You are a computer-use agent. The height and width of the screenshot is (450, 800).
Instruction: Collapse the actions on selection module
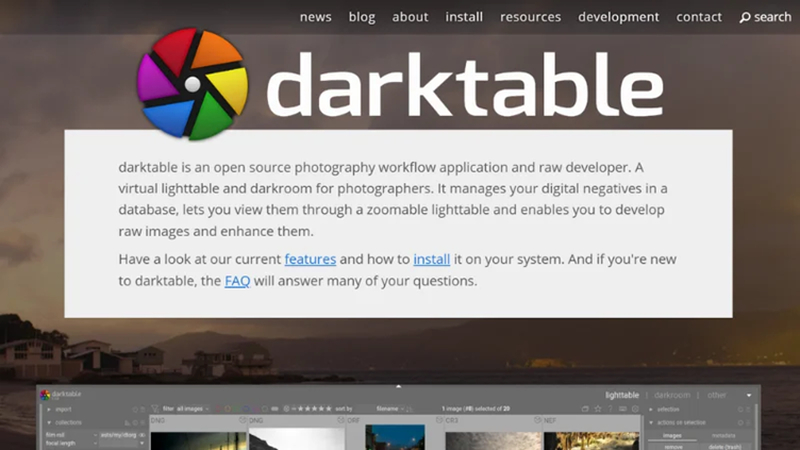[x=651, y=422]
